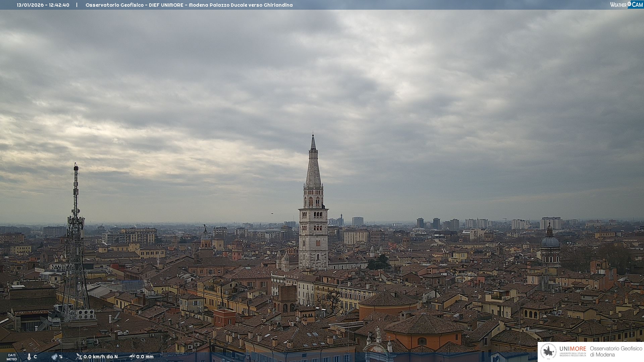Click the 13/01/2026 date and time stamp
The width and height of the screenshot is (644, 362).
click(x=43, y=5)
